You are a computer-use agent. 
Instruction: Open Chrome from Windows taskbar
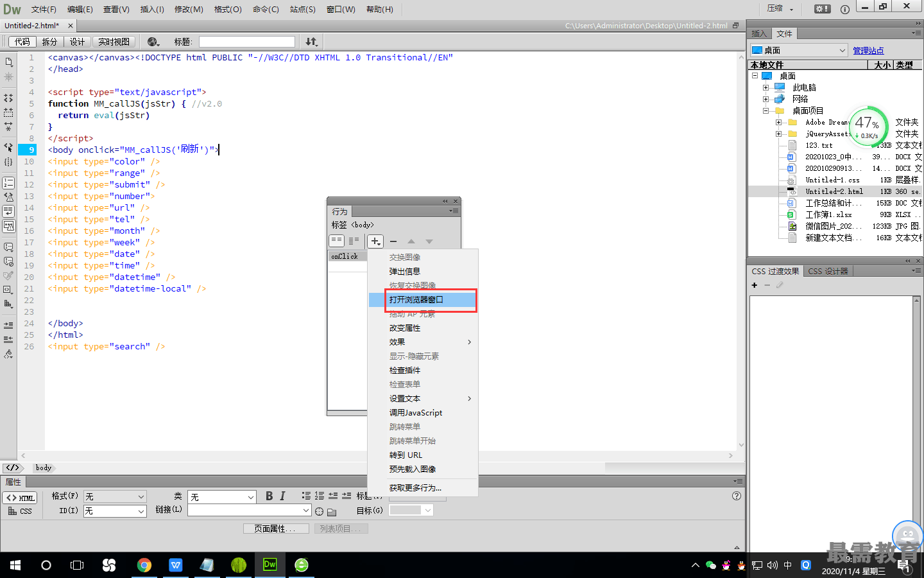click(144, 565)
